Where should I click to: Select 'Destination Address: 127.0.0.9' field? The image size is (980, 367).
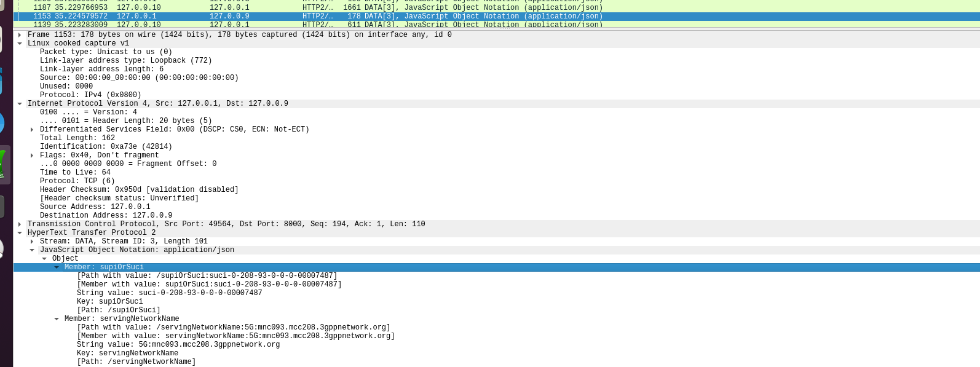point(106,216)
